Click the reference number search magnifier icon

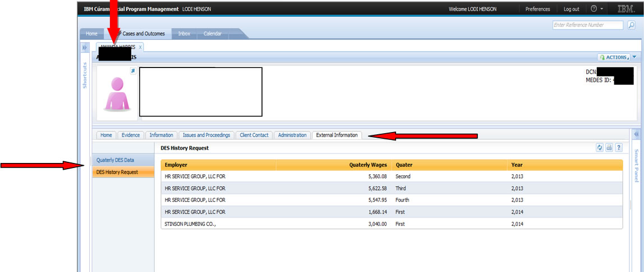click(632, 25)
